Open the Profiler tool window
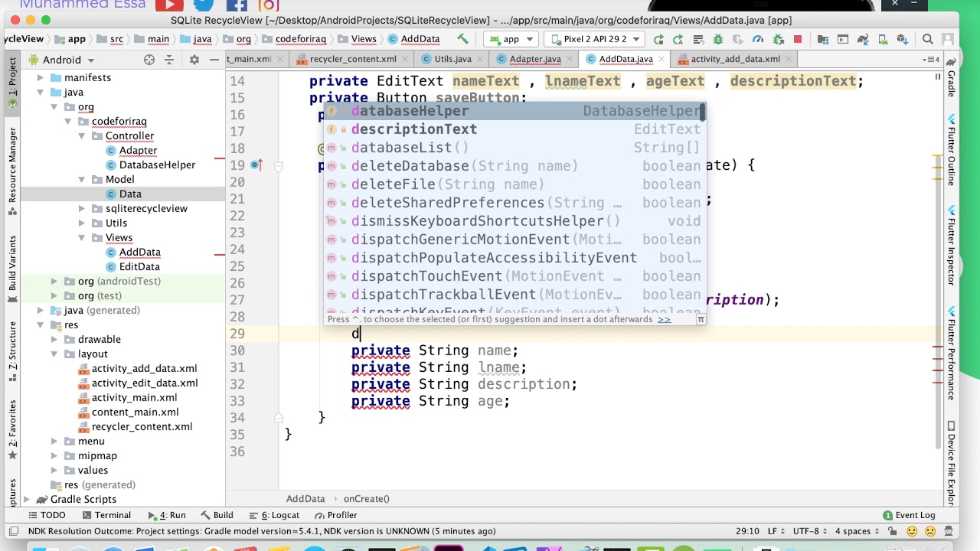Image resolution: width=980 pixels, height=551 pixels. (x=335, y=515)
